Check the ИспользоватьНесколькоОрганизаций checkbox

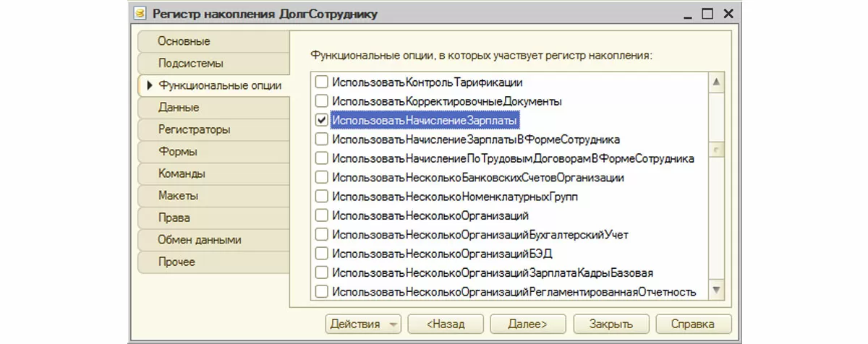322,215
